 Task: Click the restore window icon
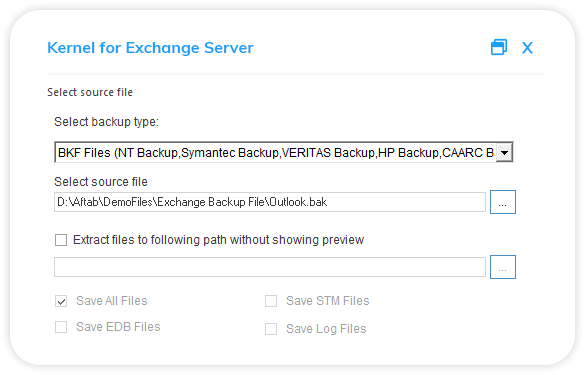coord(499,47)
